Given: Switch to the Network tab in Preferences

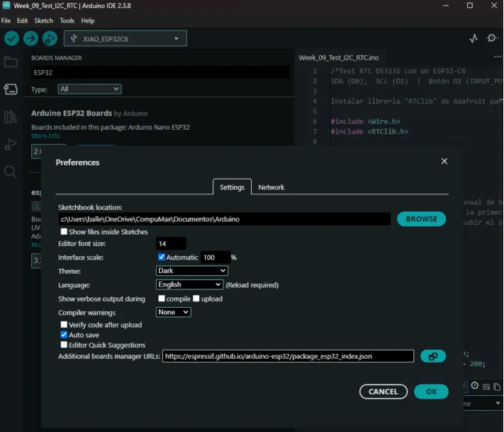Looking at the screenshot, I should point(271,187).
